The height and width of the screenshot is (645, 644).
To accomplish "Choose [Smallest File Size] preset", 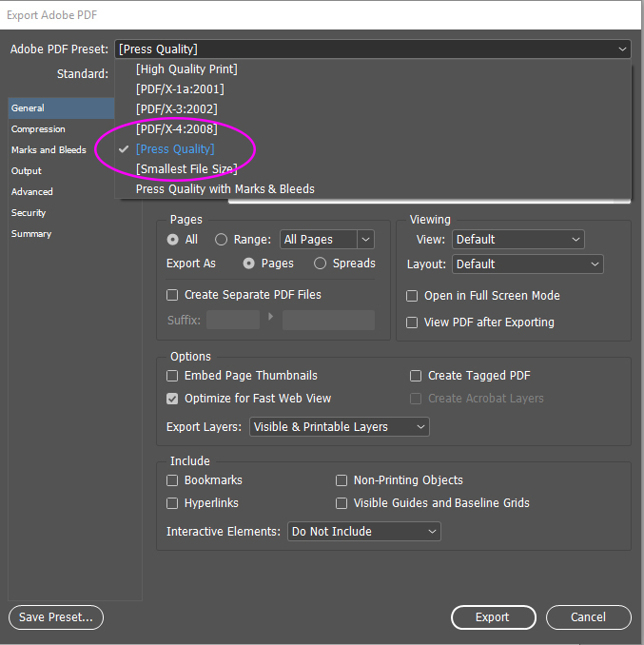I will click(x=373, y=169).
